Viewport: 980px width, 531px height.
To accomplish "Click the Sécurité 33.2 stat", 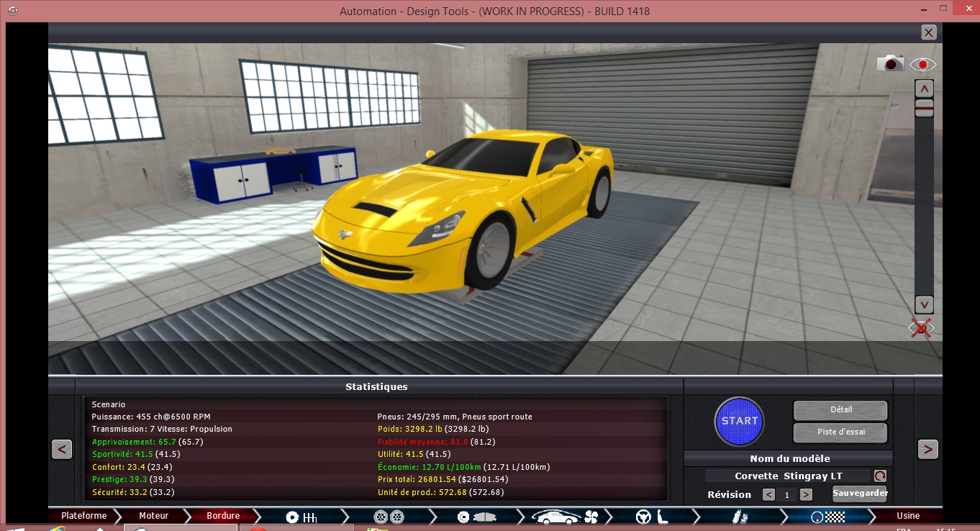I will tap(133, 492).
